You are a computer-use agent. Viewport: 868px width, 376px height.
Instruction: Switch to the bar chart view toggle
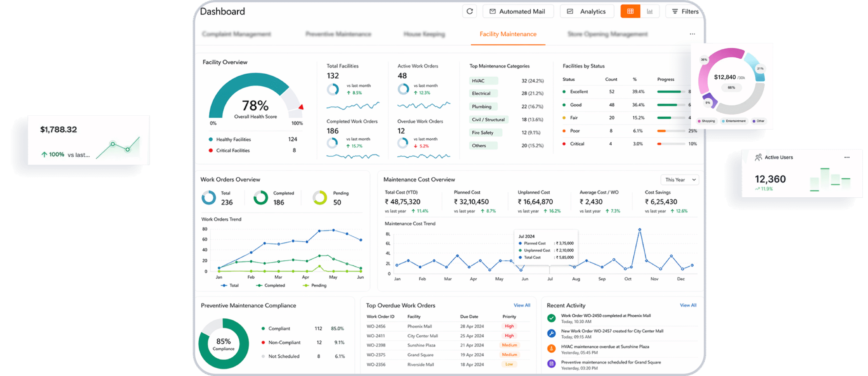click(x=650, y=11)
